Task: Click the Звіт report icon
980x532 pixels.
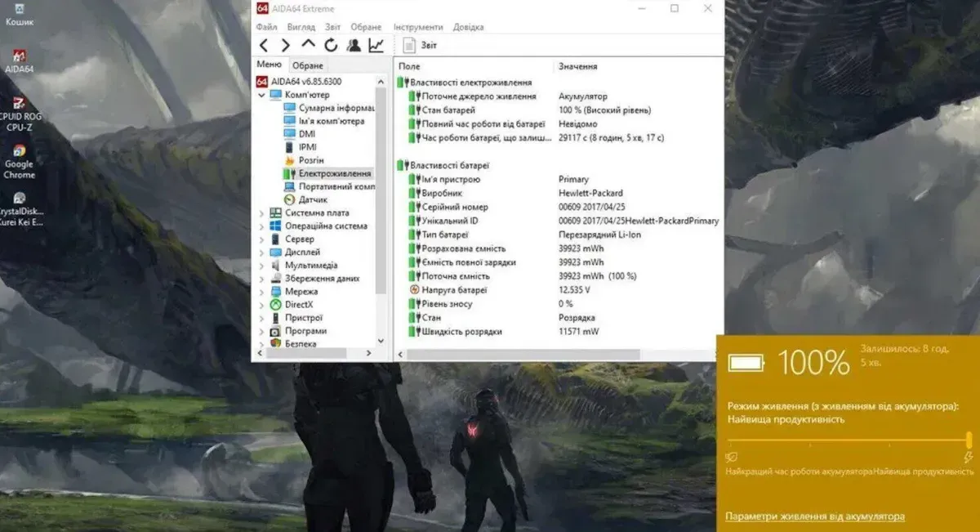Action: tap(410, 45)
